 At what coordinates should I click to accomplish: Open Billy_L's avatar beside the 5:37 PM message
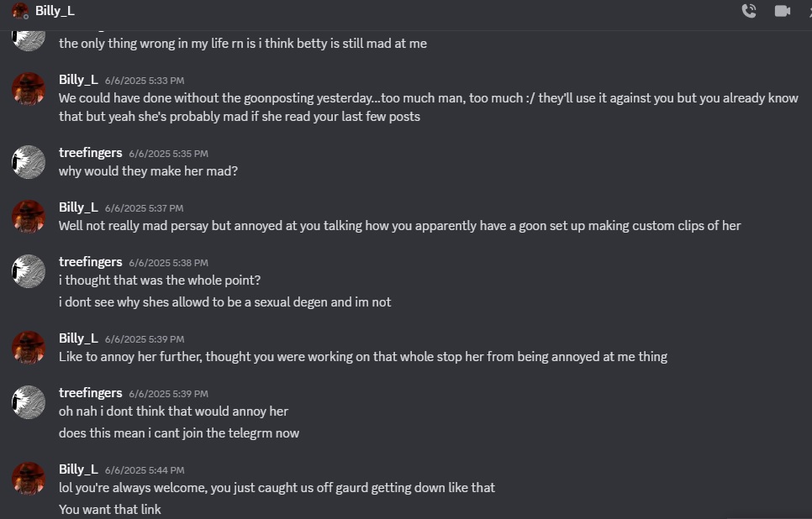[x=29, y=217]
